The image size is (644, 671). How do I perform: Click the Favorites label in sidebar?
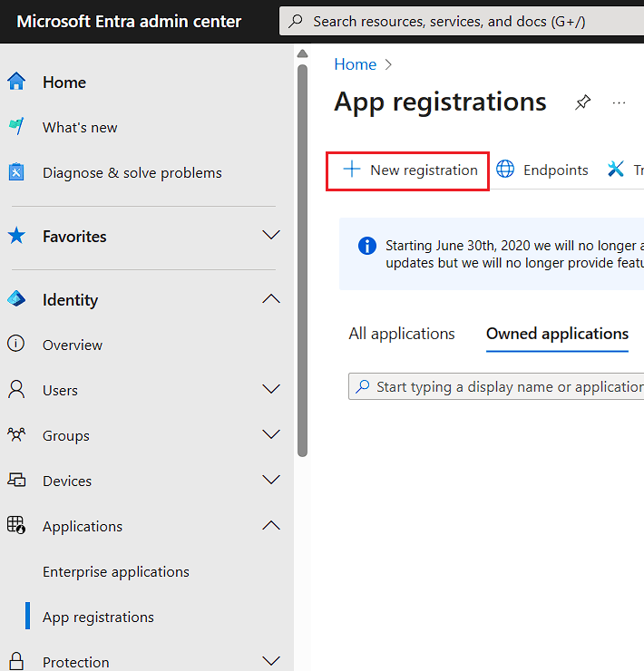74,237
